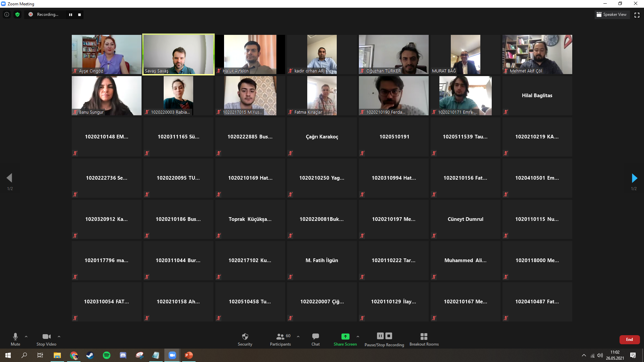Select Banu Sungur video tile
The height and width of the screenshot is (362, 644).
coord(107,96)
